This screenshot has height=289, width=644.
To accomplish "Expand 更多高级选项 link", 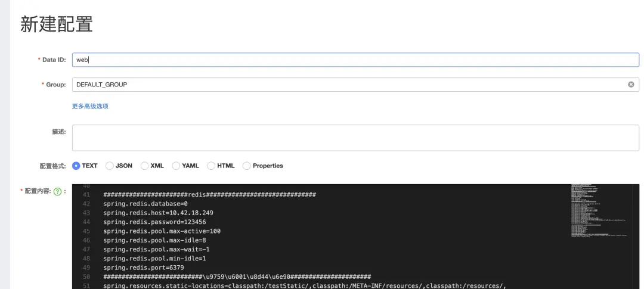I will coord(91,106).
